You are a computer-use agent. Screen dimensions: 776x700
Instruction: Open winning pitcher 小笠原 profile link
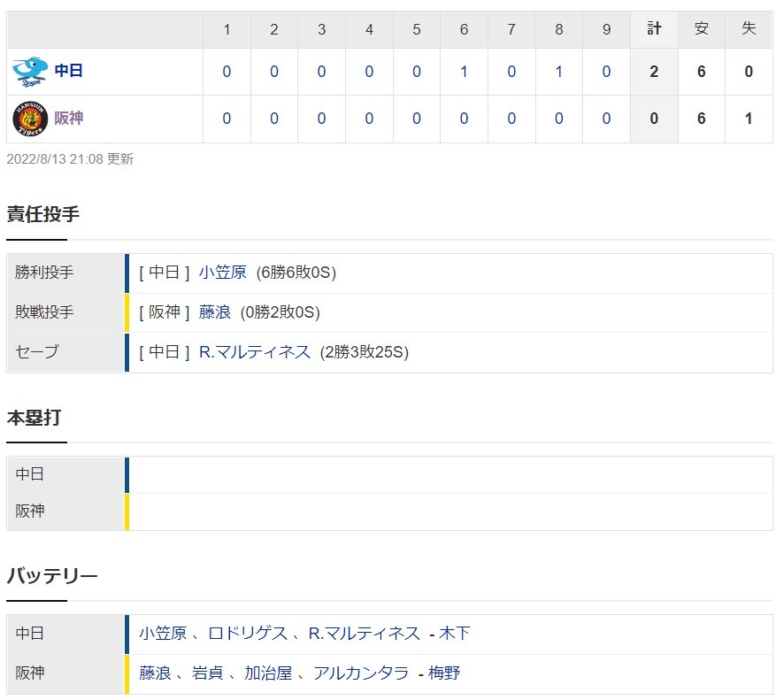tap(222, 273)
